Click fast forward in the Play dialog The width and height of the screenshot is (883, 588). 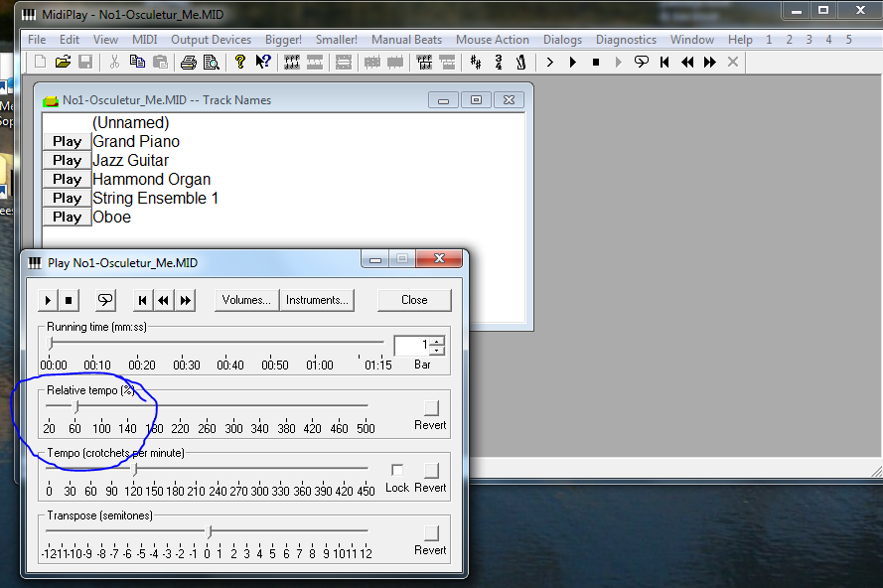[x=186, y=300]
